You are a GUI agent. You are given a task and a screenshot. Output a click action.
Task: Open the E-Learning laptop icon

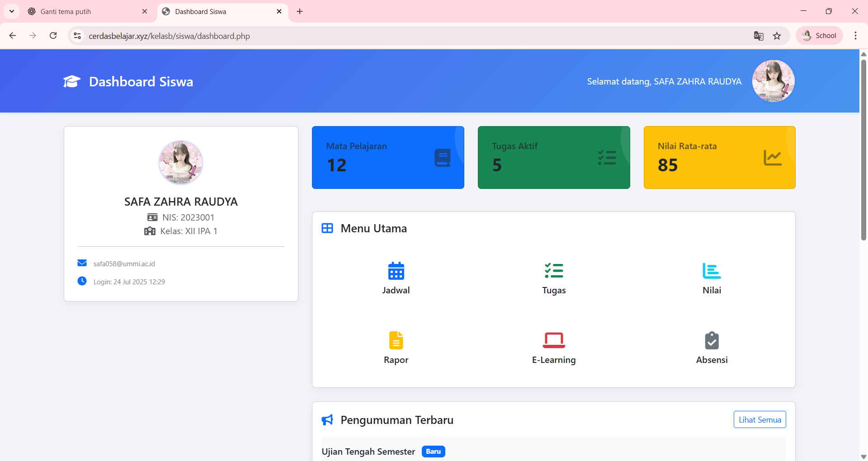click(554, 340)
